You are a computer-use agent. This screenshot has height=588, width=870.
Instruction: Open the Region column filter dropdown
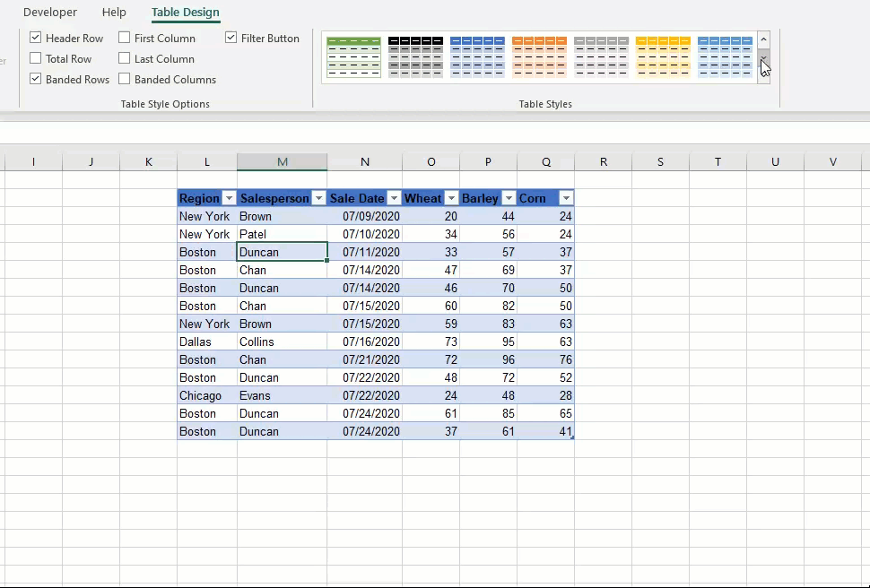coord(229,197)
